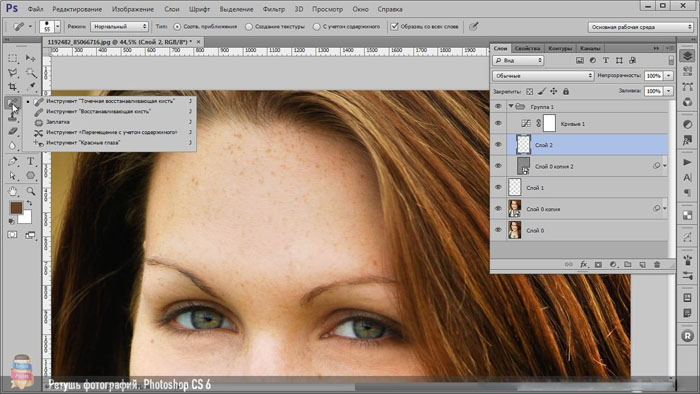Create new group with folder icon
The image size is (700, 394).
(628, 265)
